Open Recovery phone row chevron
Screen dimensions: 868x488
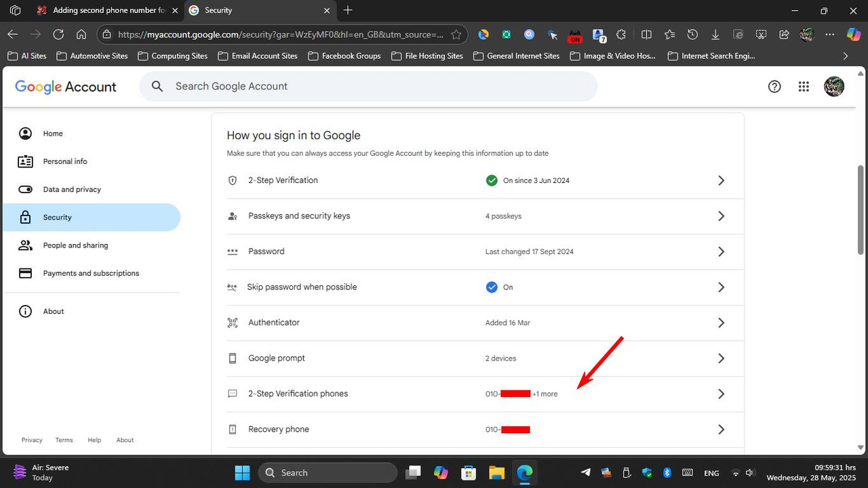(722, 429)
